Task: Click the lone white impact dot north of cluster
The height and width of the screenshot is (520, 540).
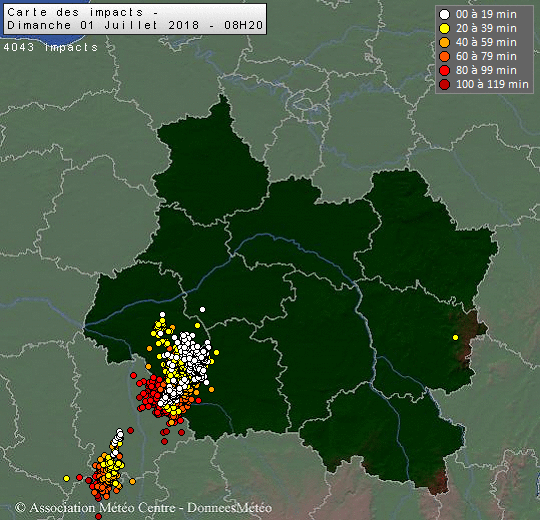Action: click(202, 310)
